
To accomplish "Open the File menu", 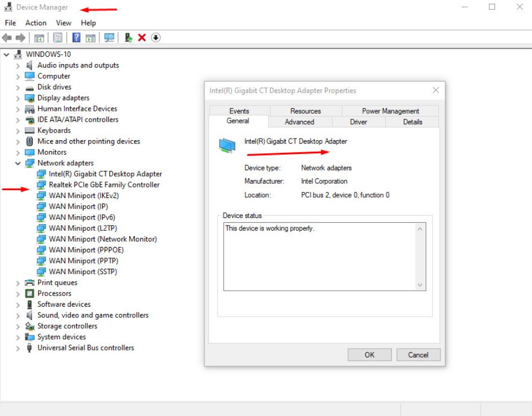I will [x=10, y=23].
